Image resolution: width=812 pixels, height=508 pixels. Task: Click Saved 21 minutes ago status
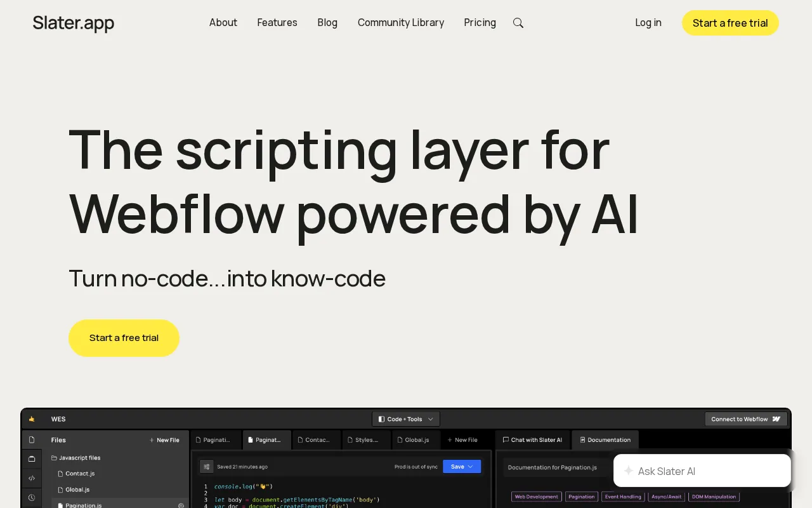242,467
